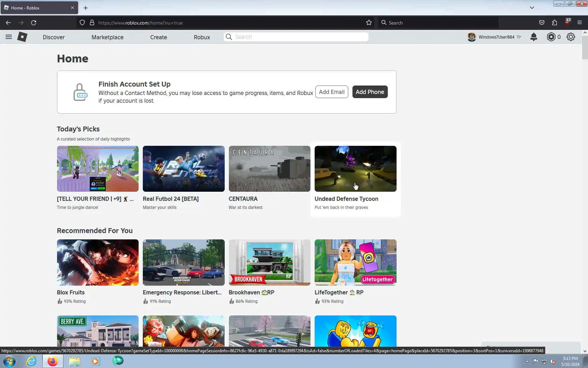Click the Roblox search input field
Image resolution: width=588 pixels, height=368 pixels.
tap(296, 37)
